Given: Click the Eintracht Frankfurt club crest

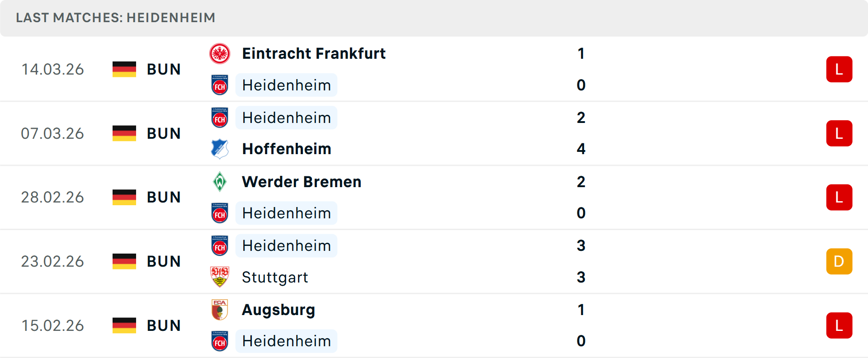Looking at the screenshot, I should tap(220, 54).
